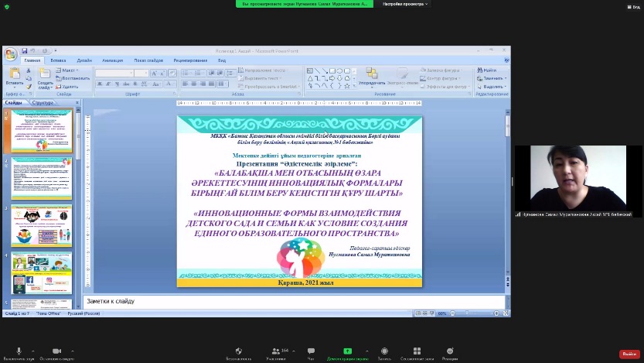
Task: Click the encryption shield icon top-left
Action: coord(7,5)
